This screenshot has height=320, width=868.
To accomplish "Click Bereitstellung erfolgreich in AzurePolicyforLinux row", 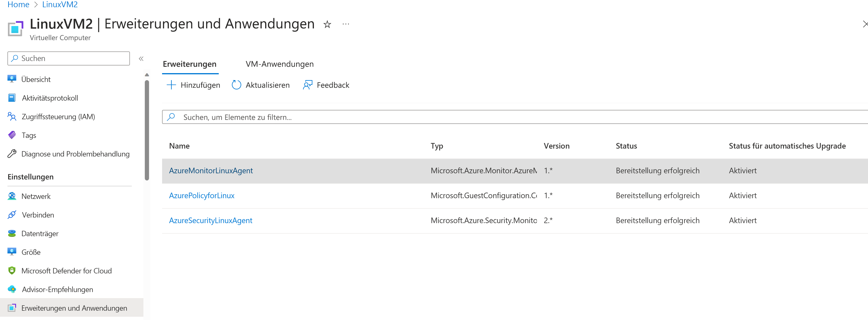I will (x=658, y=195).
